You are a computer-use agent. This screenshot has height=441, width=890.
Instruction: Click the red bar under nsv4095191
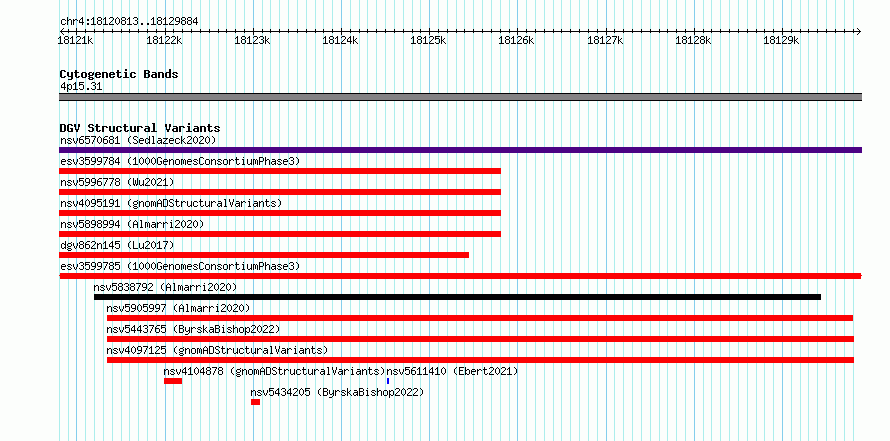[x=280, y=213]
